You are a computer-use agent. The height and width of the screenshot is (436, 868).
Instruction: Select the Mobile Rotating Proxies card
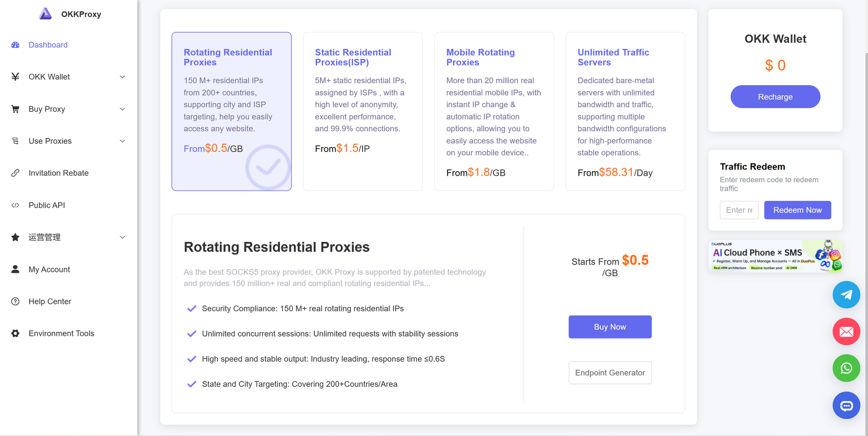[494, 111]
